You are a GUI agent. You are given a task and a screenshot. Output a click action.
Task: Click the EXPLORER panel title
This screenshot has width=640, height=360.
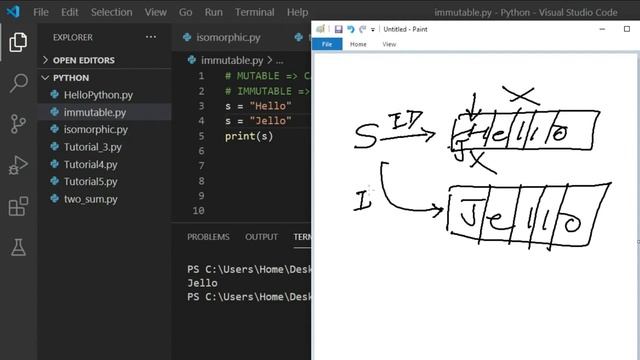(x=73, y=38)
